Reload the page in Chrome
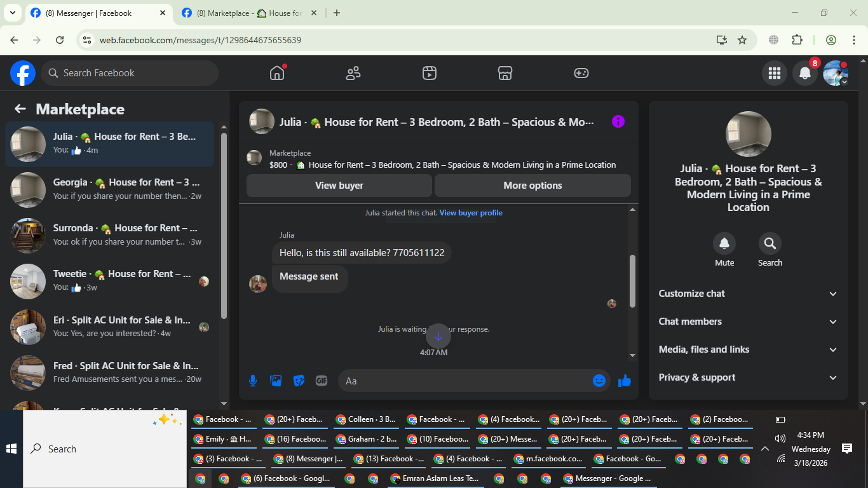The width and height of the screenshot is (868, 488). click(60, 40)
